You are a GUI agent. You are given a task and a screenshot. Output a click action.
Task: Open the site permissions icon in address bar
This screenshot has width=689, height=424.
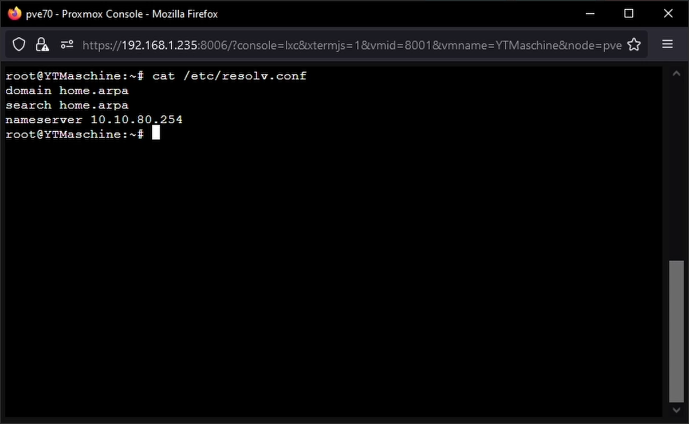pos(67,44)
